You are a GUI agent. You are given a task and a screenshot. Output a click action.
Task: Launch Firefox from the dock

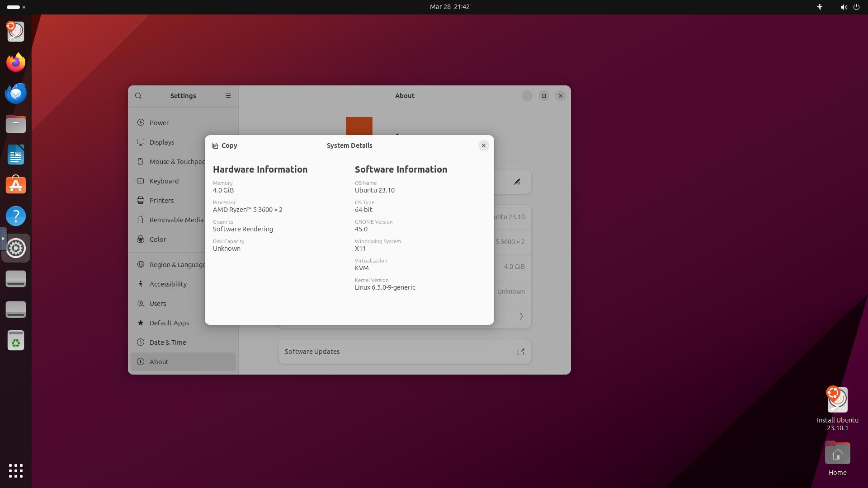[x=16, y=62]
